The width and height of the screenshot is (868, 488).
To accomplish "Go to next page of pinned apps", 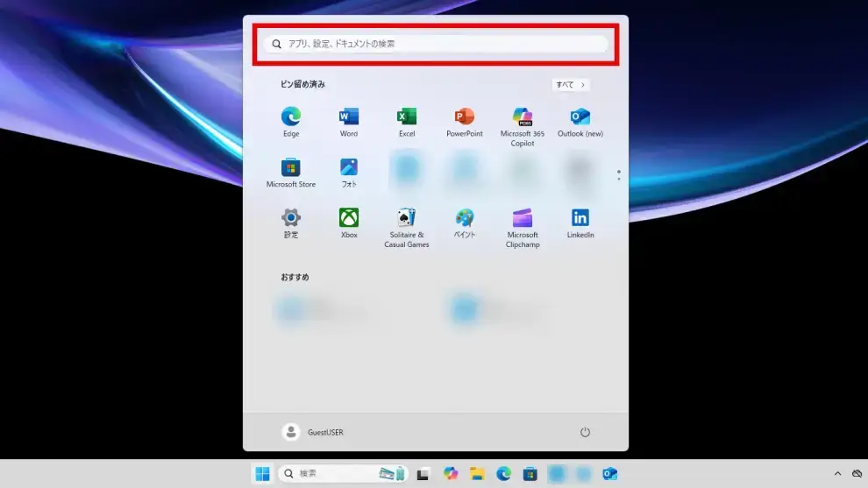I will pos(619,179).
